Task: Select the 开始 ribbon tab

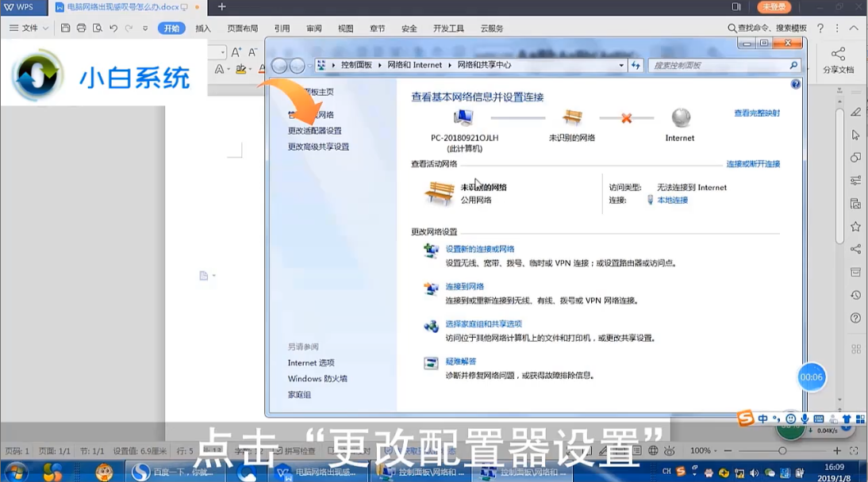Action: (171, 29)
